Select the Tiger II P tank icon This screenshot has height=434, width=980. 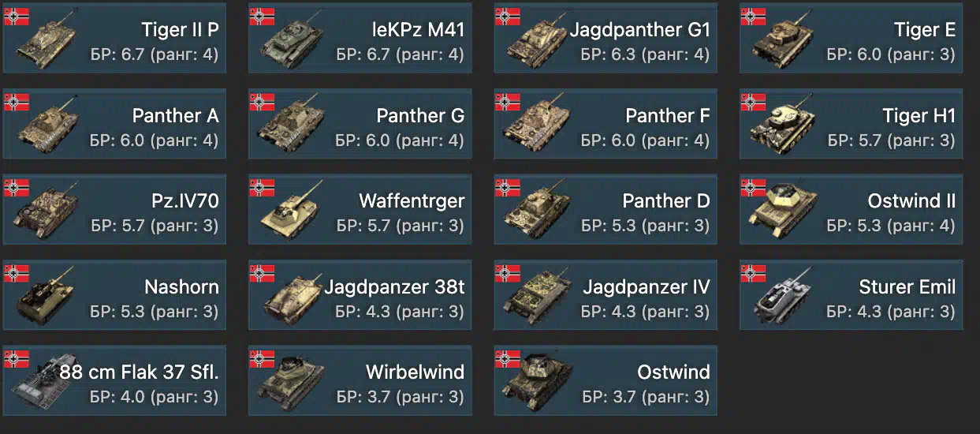(x=47, y=41)
